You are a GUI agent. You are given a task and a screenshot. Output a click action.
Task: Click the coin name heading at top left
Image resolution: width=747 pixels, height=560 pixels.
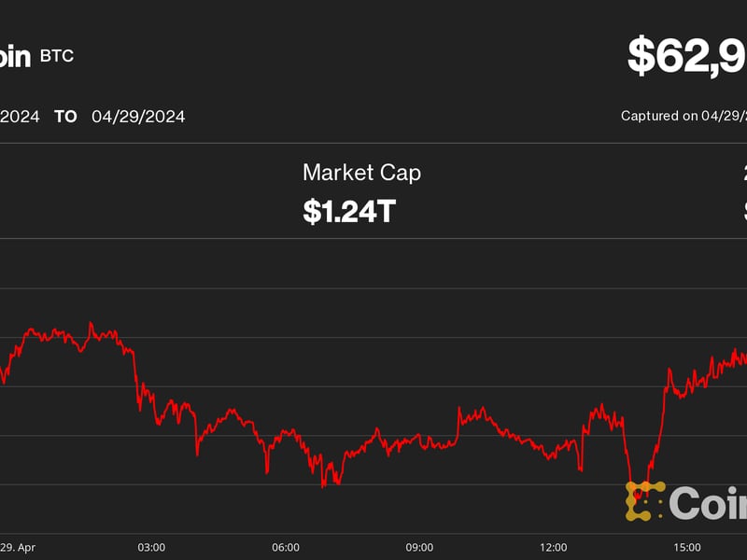point(15,56)
